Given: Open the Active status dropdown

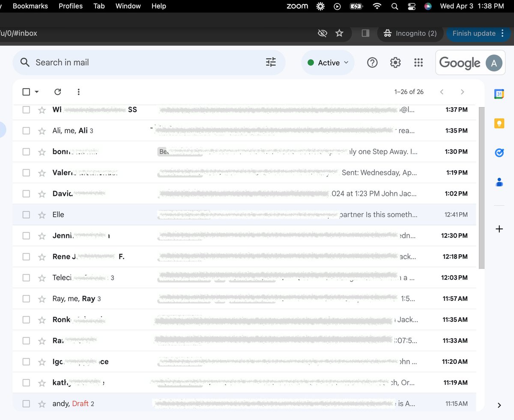Looking at the screenshot, I should pyautogui.click(x=328, y=63).
